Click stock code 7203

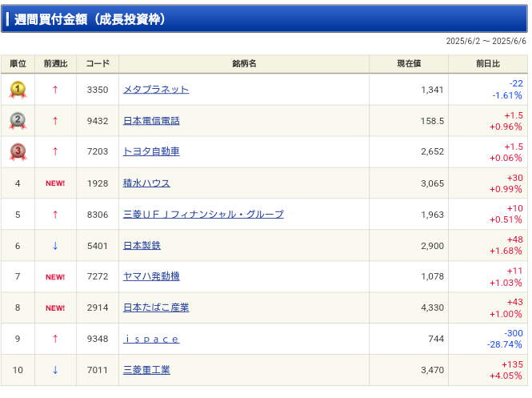tap(98, 151)
